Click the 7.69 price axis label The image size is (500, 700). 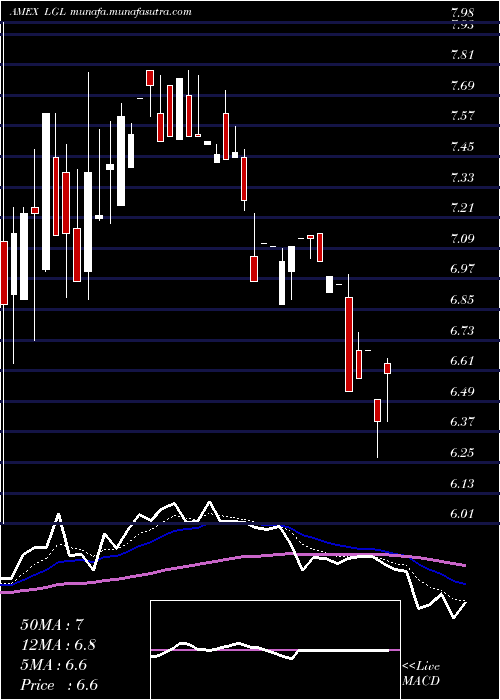(464, 85)
